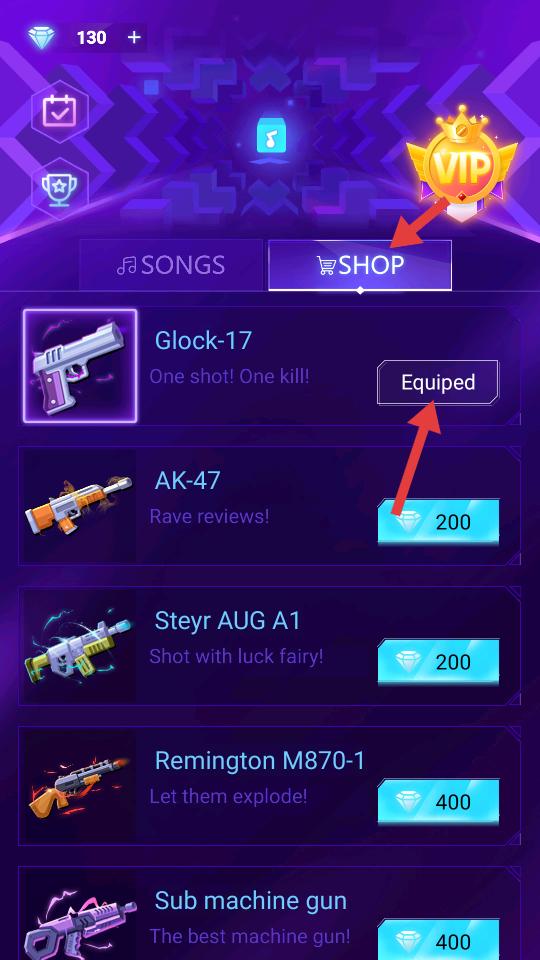Open the daily check-in calendar icon

59,111
